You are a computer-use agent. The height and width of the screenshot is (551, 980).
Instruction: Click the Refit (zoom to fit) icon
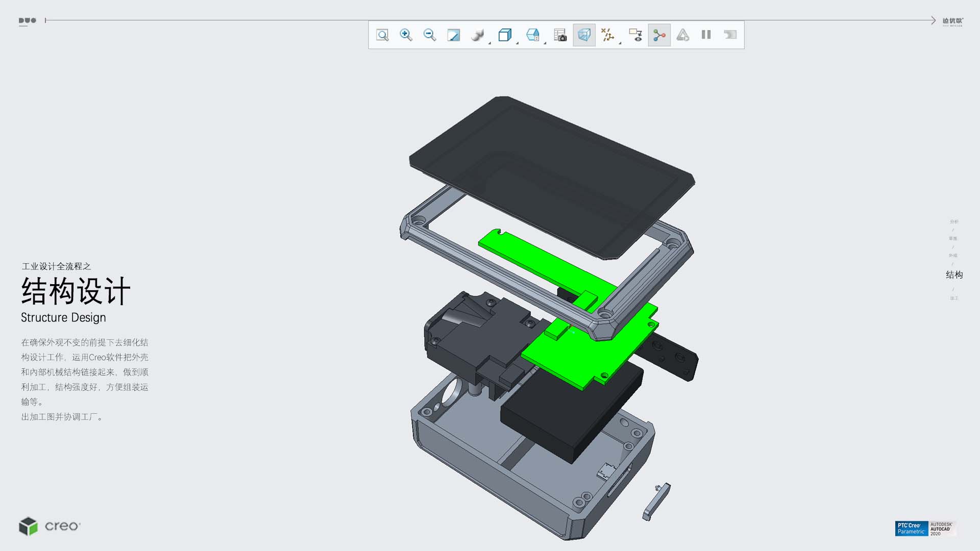pos(382,35)
